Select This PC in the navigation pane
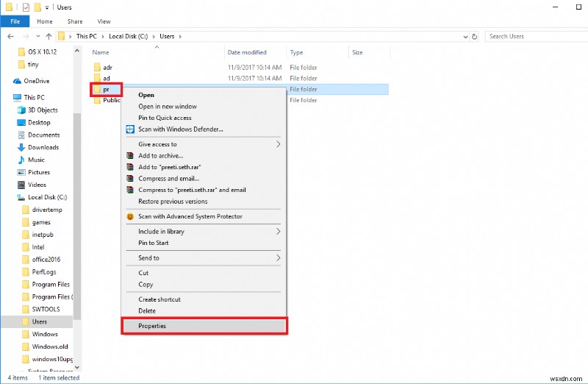Screen dimensions: 588x384 pos(34,98)
